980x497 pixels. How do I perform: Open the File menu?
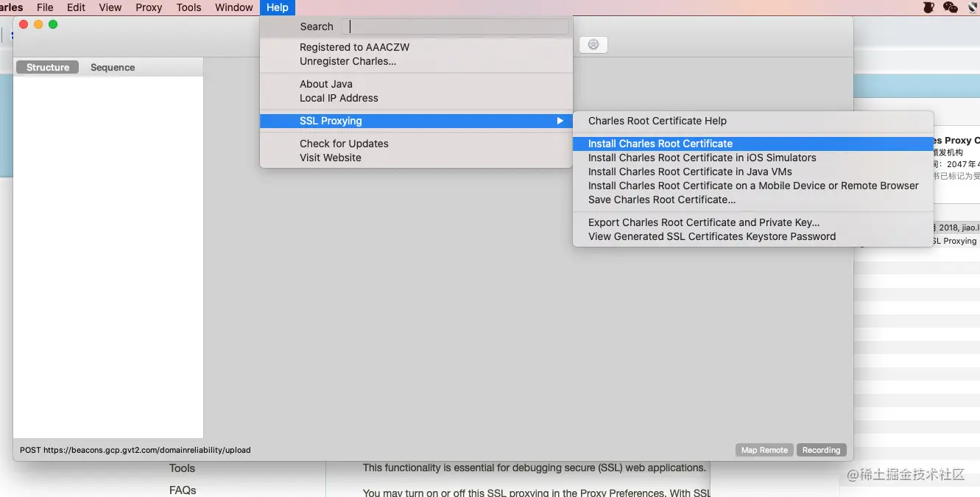[x=45, y=7]
